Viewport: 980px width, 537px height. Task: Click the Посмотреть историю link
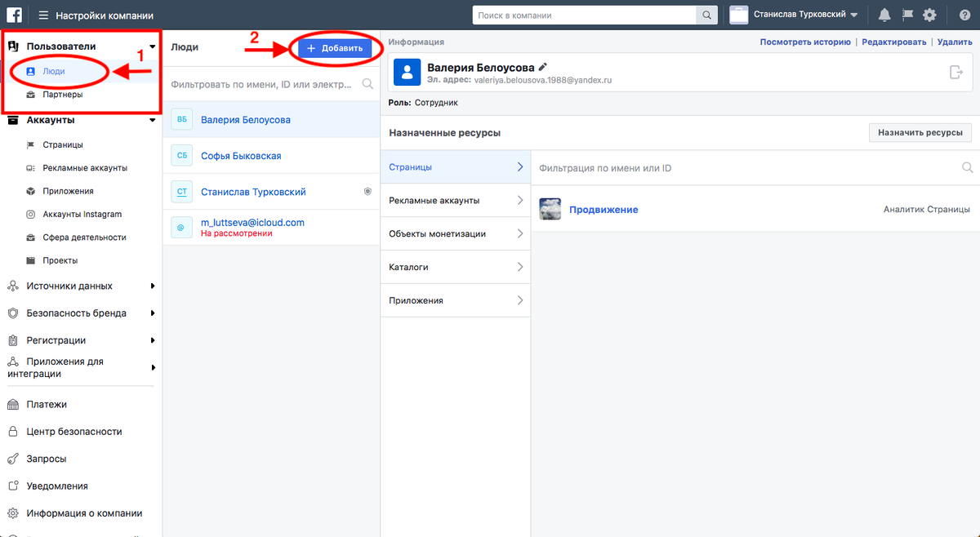805,42
